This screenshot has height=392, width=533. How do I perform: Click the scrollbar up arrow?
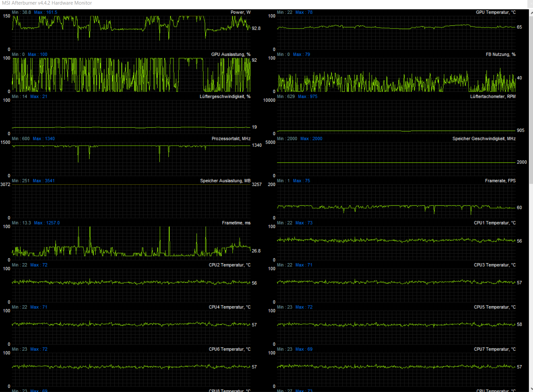531,14
